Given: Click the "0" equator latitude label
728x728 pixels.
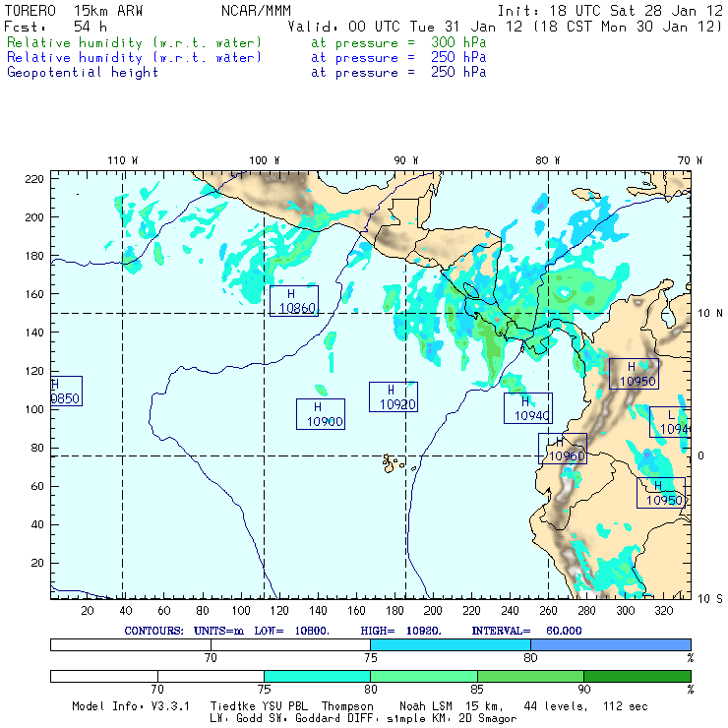Looking at the screenshot, I should 700,455.
